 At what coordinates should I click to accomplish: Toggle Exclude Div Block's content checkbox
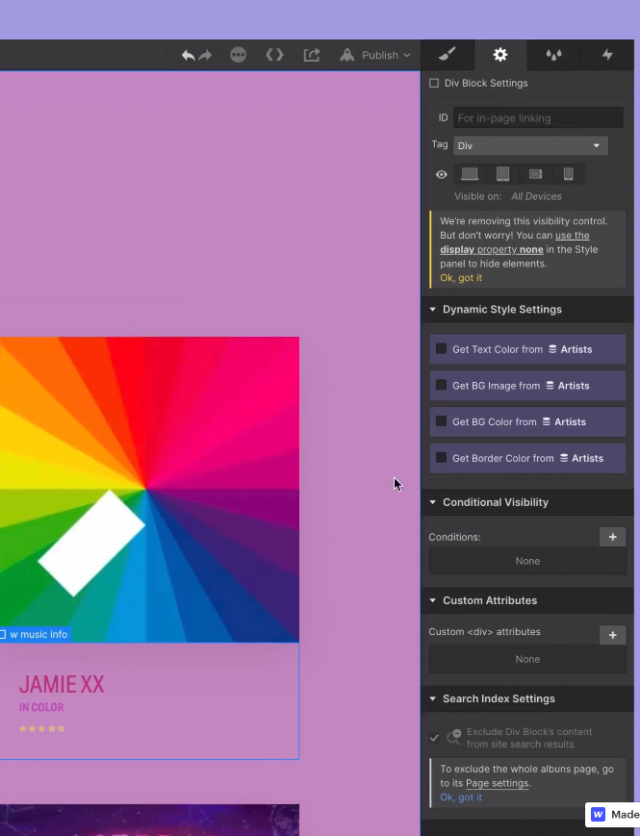tap(434, 738)
